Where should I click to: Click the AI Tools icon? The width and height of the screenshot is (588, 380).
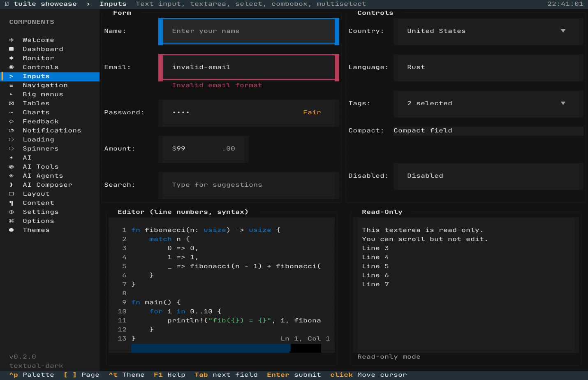tap(11, 167)
